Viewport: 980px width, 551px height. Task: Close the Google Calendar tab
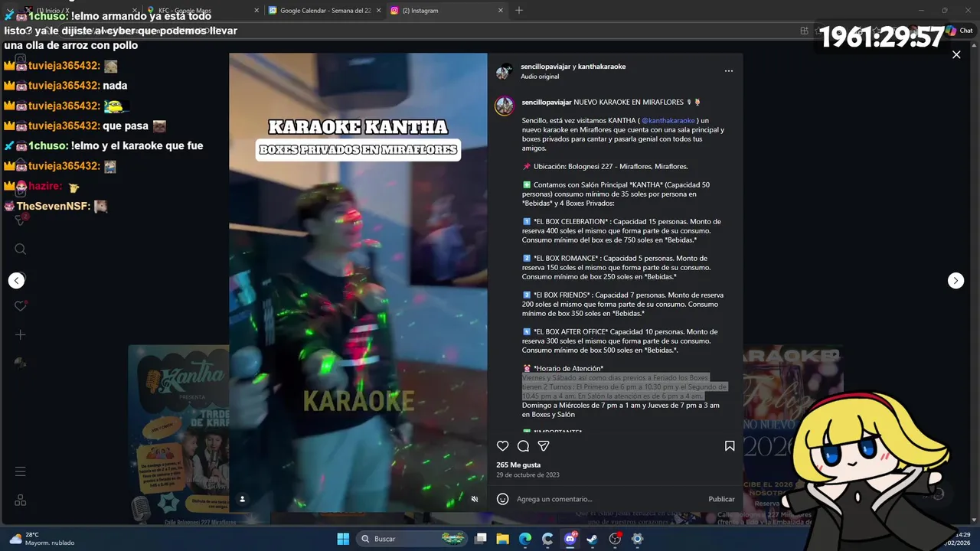tap(378, 11)
